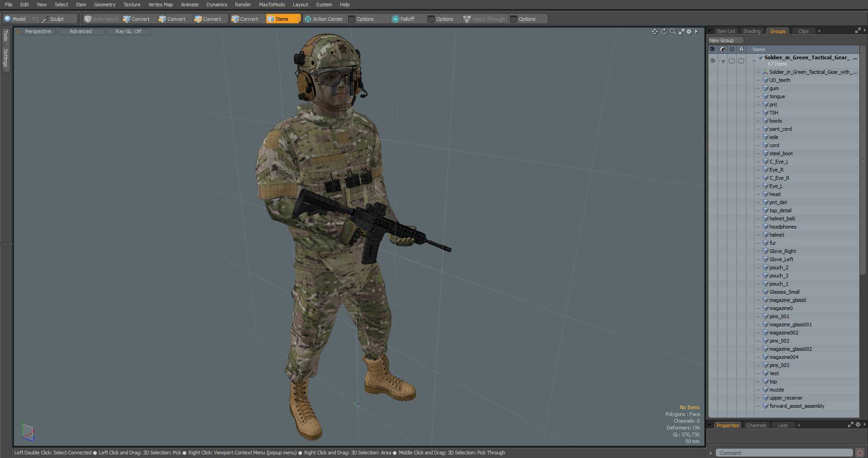Click the viewport rotate icon
This screenshot has height=458, width=868.
coord(664,32)
